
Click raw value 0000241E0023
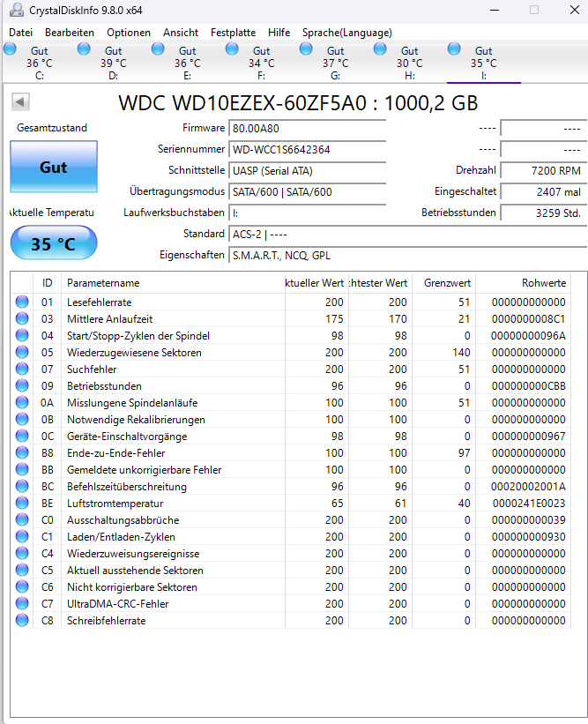click(529, 503)
